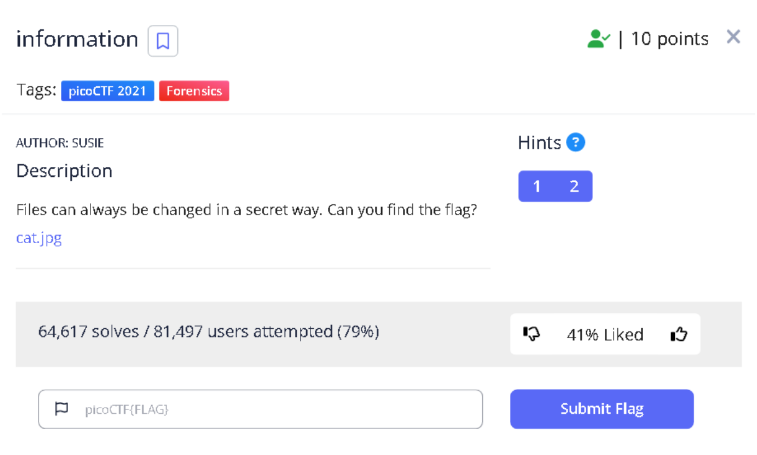
Task: Select the Forensics tag
Action: [194, 91]
